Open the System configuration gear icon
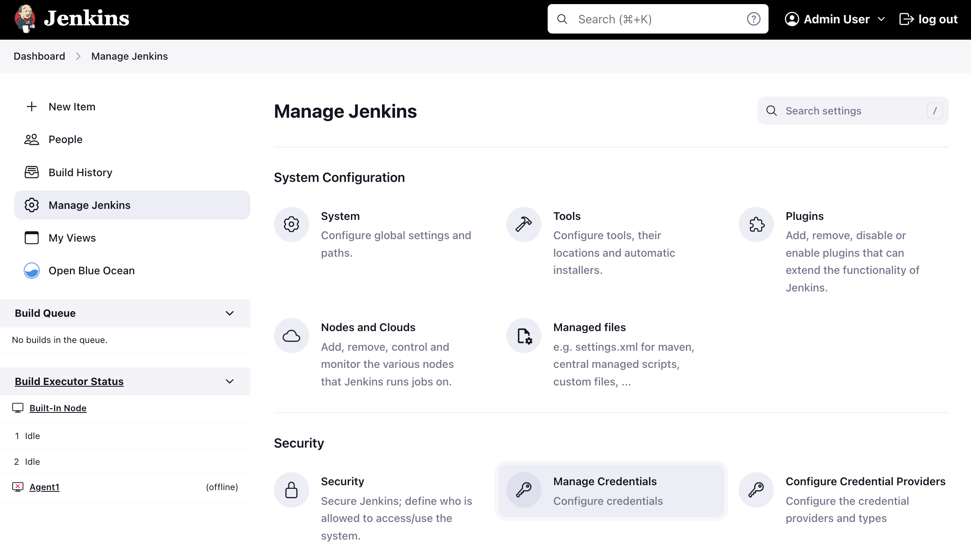The height and width of the screenshot is (560, 971). click(x=291, y=224)
